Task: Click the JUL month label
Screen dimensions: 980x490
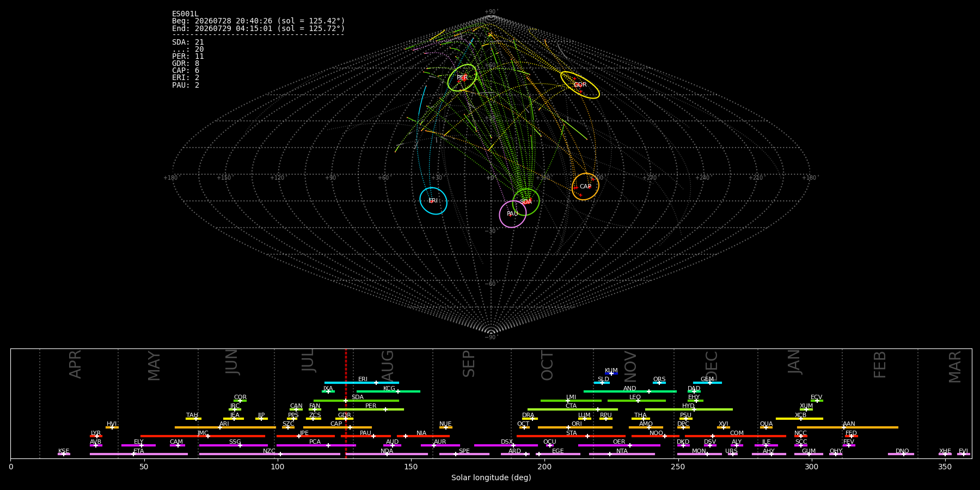Action: pos(308,360)
